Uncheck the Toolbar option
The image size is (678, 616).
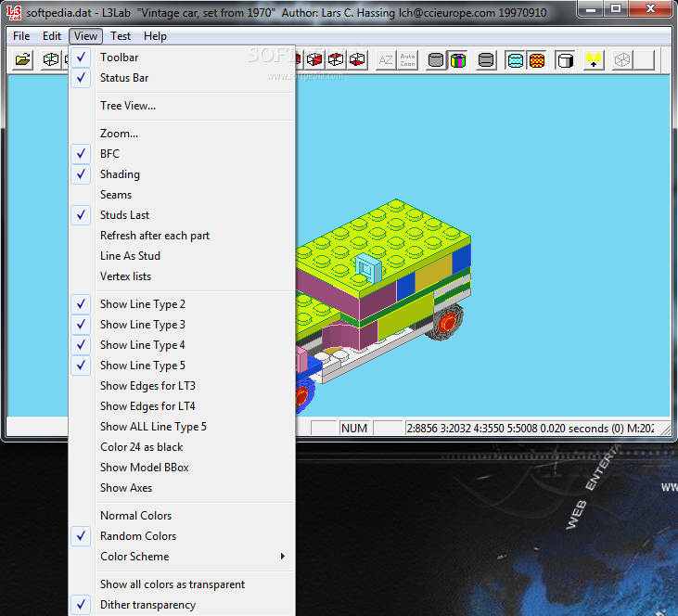pyautogui.click(x=182, y=58)
